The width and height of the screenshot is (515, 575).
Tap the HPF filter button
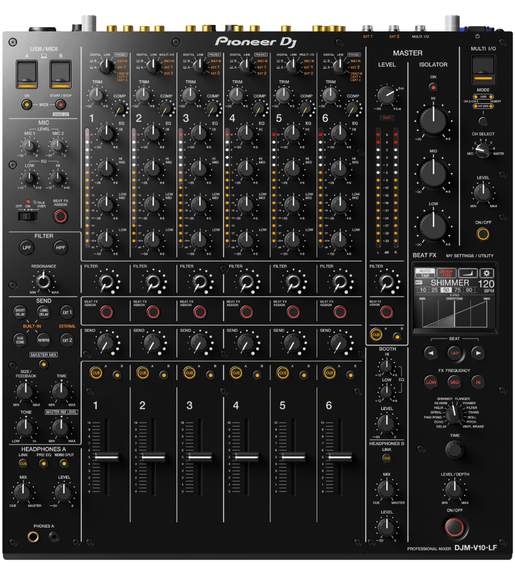pos(60,248)
